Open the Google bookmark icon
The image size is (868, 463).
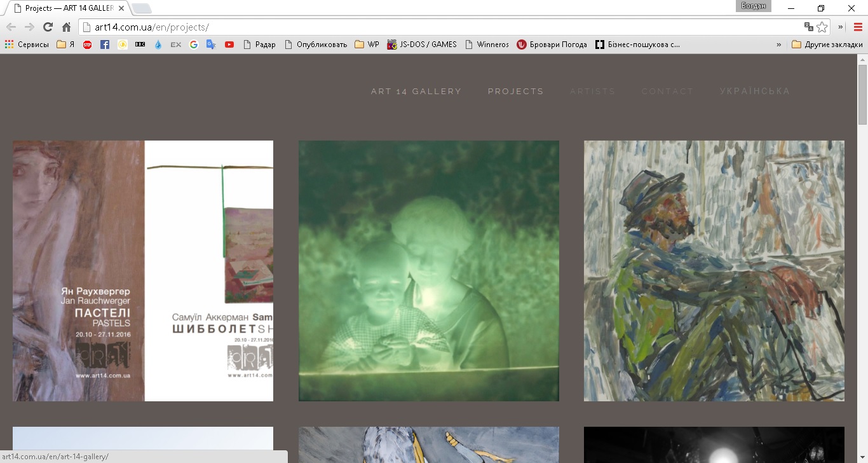[x=194, y=45]
